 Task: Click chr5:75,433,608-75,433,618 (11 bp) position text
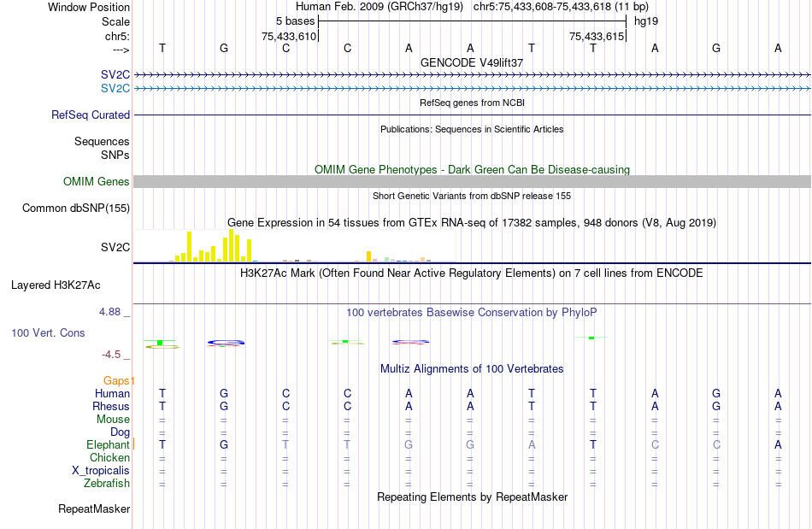click(x=561, y=7)
